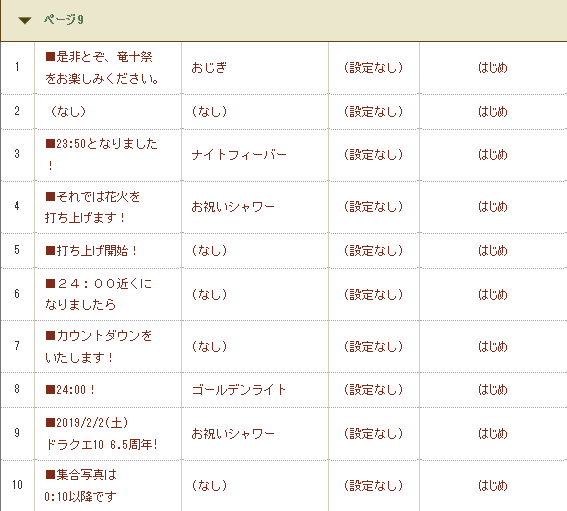The height and width of the screenshot is (511, 567).
Task: Collapse the ページ9 section triangle
Action: 25,20
